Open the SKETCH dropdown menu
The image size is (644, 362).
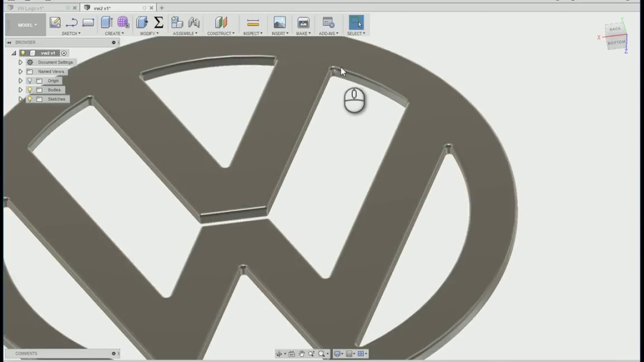click(x=71, y=34)
